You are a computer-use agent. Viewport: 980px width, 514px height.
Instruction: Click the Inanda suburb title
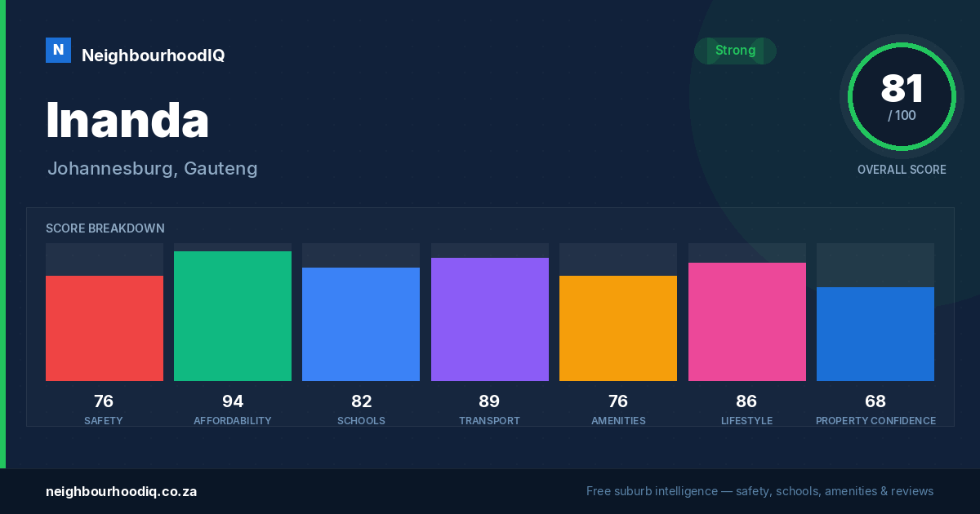[127, 120]
